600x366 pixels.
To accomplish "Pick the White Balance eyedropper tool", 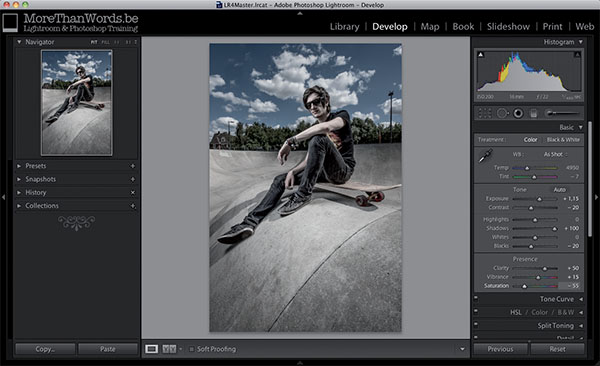I will (x=485, y=156).
